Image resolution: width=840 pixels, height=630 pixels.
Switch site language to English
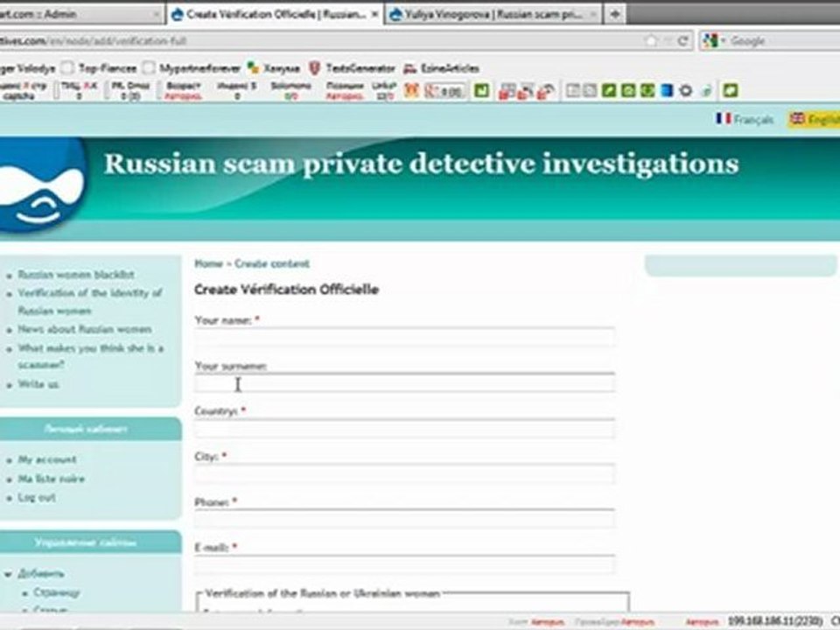[815, 119]
